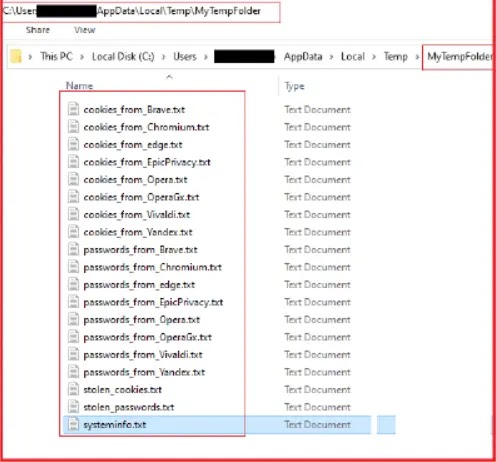Expand chevron after Local Disk (C:) breadcrumb

[164, 57]
